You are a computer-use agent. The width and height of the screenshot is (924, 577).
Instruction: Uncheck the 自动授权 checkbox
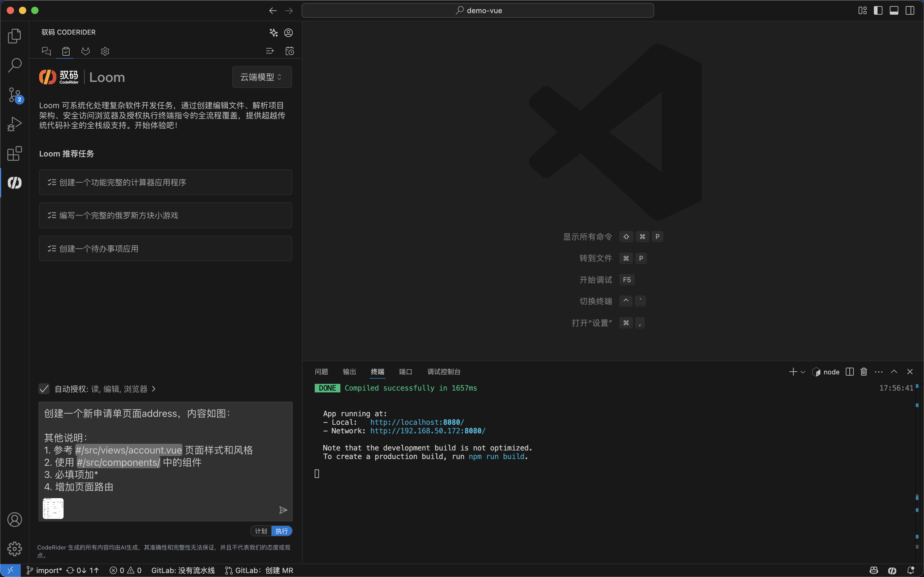click(x=44, y=389)
